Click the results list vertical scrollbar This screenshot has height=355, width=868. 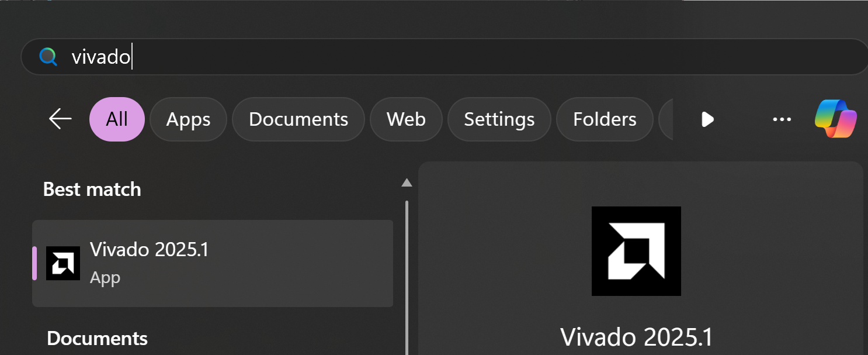pos(407,275)
